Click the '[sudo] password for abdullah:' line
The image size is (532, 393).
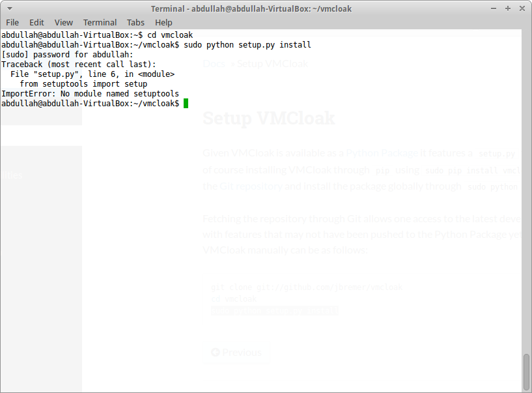coord(68,55)
